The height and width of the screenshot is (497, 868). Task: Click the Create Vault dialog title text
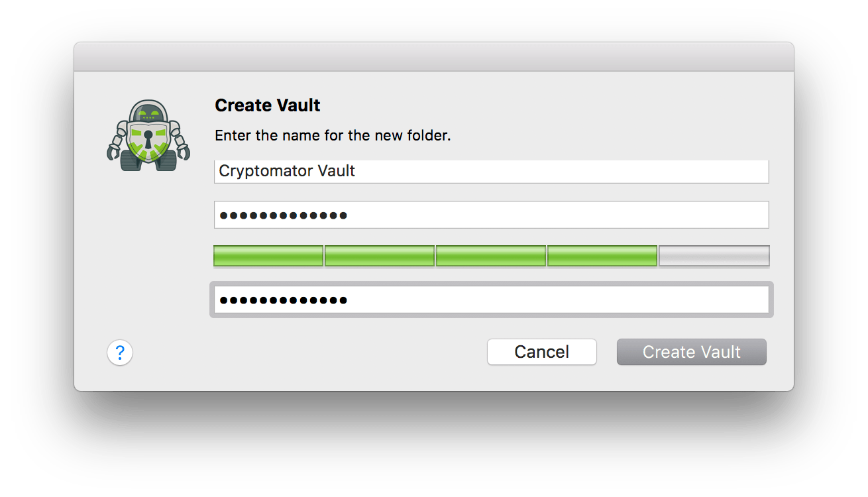(267, 105)
